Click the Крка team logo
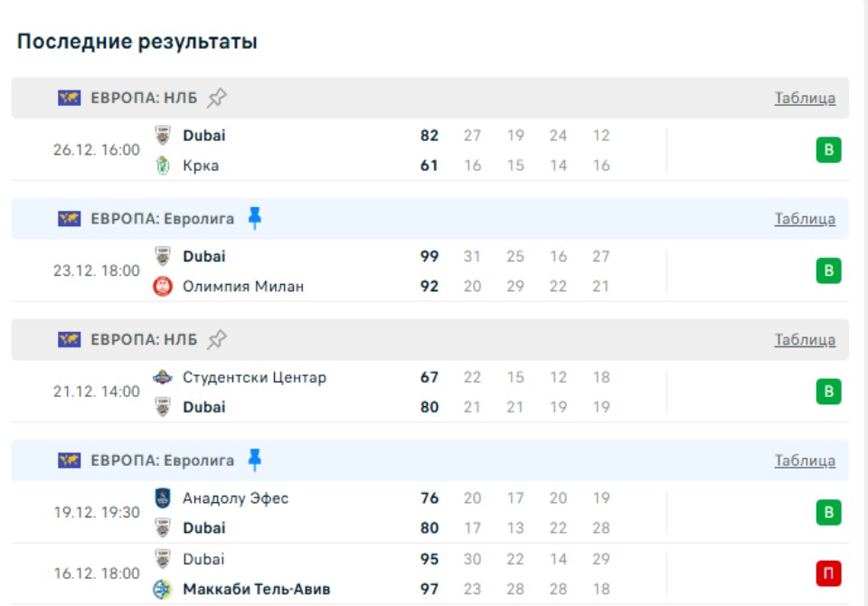The image size is (868, 606). coord(163,166)
